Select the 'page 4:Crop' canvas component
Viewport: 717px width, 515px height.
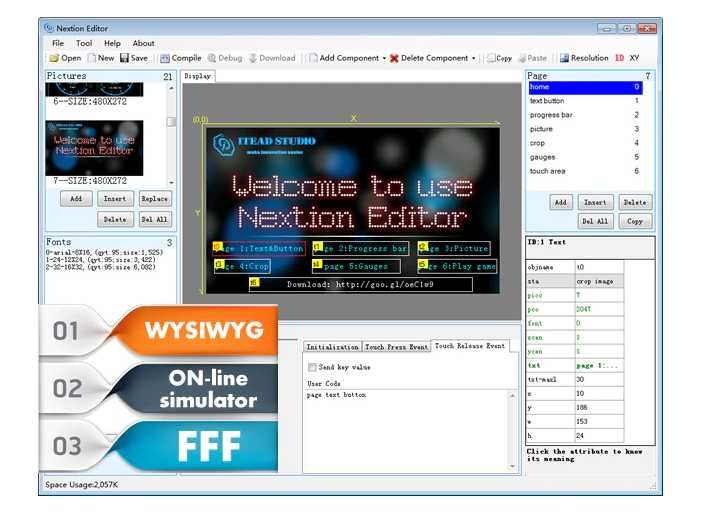(x=242, y=266)
